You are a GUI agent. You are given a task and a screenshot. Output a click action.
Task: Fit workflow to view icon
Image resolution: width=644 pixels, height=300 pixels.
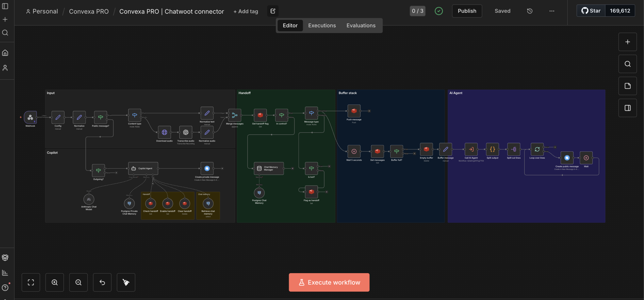click(x=31, y=282)
